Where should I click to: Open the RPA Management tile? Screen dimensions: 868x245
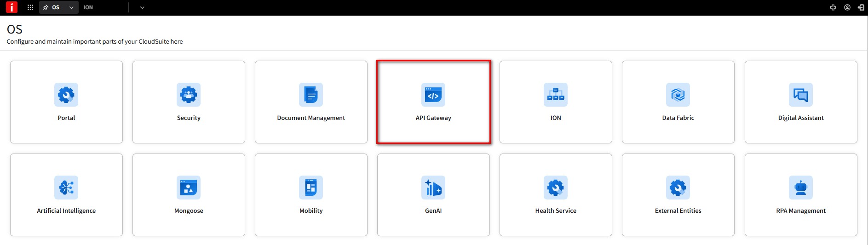(801, 195)
